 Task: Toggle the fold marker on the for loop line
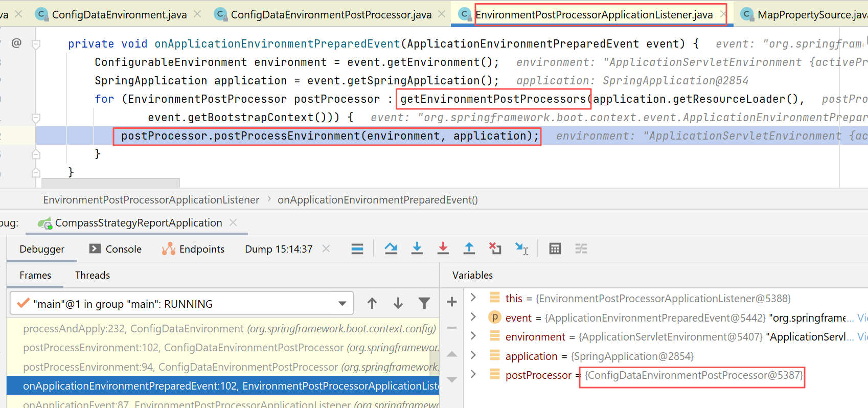coord(36,118)
